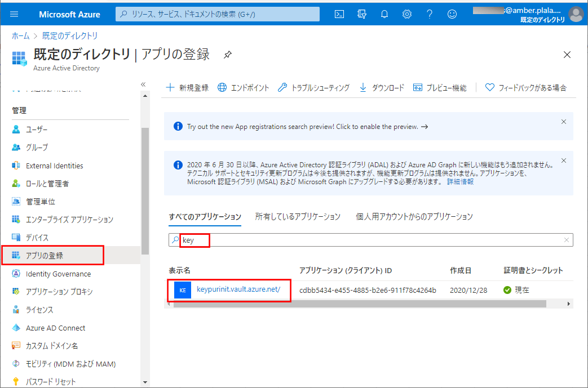
Task: Switch to すべてのアプリケーション tab
Action: coord(205,216)
